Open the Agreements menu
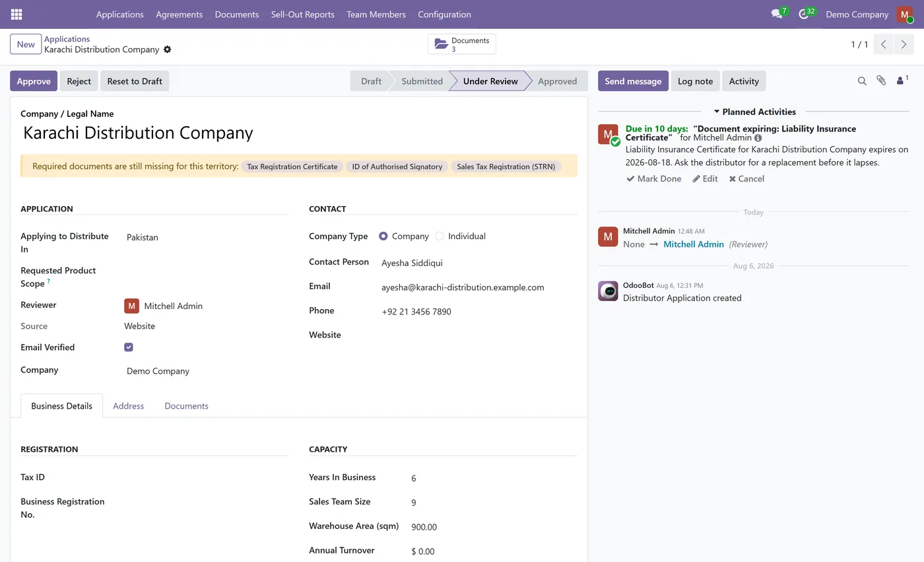The image size is (924, 562). [x=179, y=14]
